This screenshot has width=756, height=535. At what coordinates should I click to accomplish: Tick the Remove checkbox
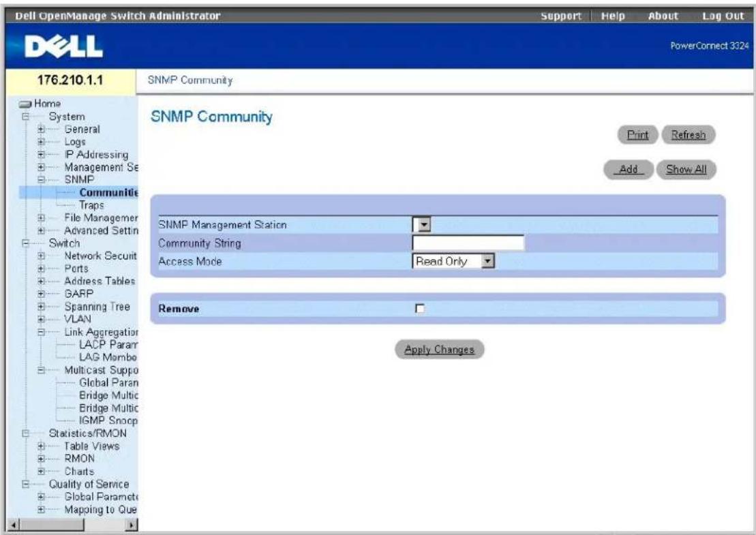click(420, 309)
